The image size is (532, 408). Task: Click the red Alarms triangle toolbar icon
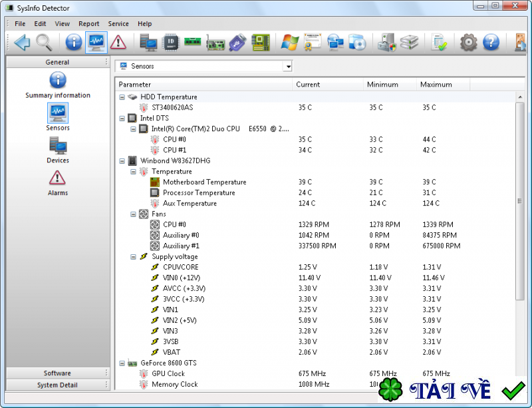pyautogui.click(x=118, y=43)
